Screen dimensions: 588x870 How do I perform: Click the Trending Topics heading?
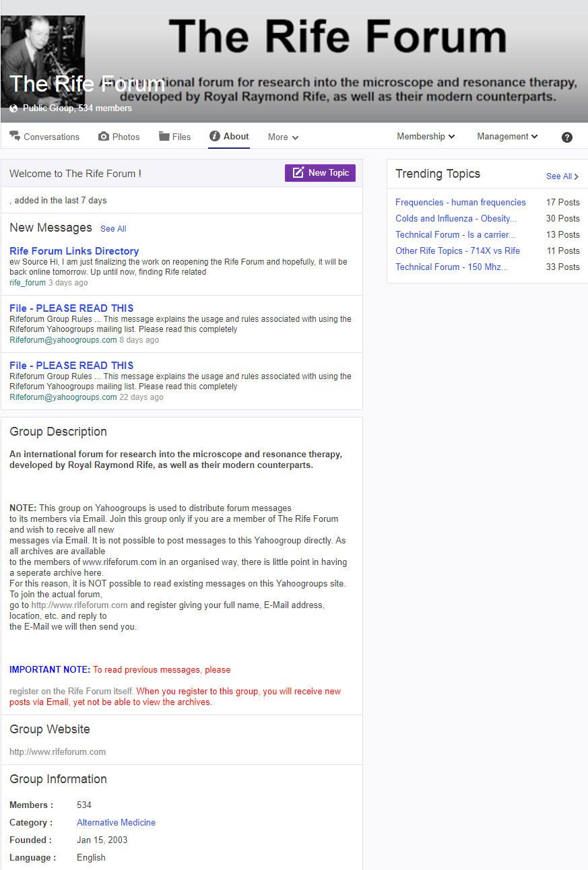pos(438,174)
